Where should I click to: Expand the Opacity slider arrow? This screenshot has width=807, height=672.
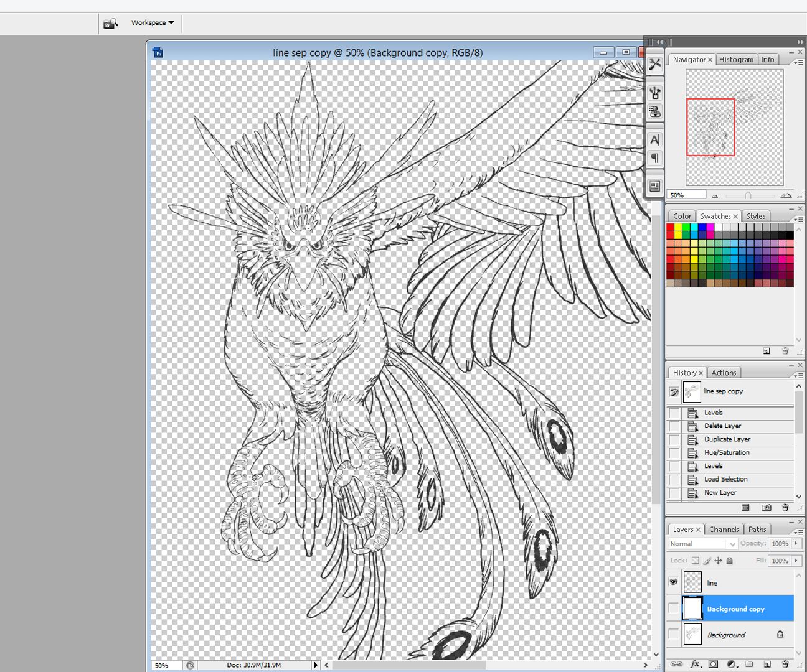tap(796, 544)
